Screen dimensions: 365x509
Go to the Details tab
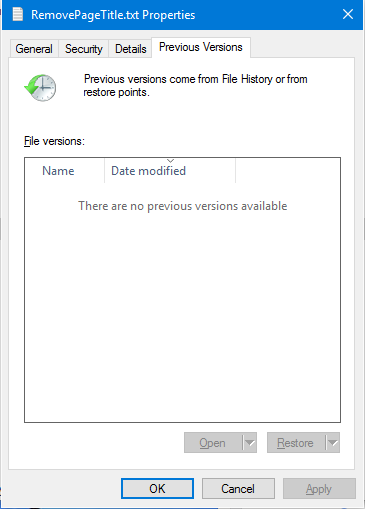[x=130, y=49]
